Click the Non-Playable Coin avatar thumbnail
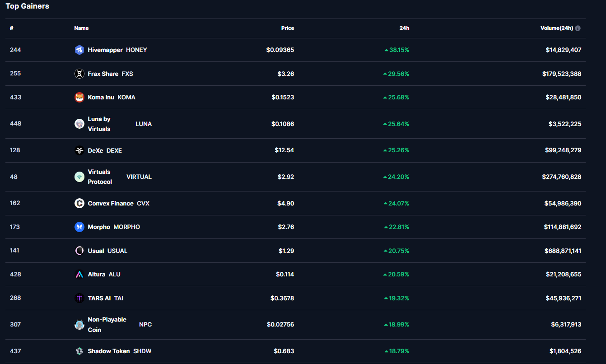This screenshot has height=364, width=606. click(x=79, y=324)
